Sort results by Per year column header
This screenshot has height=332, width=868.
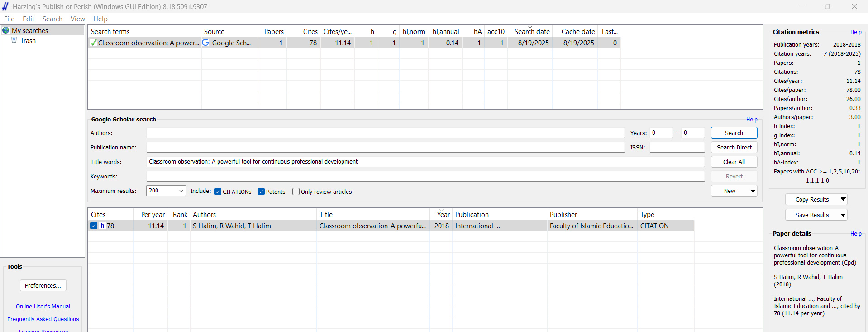point(150,214)
